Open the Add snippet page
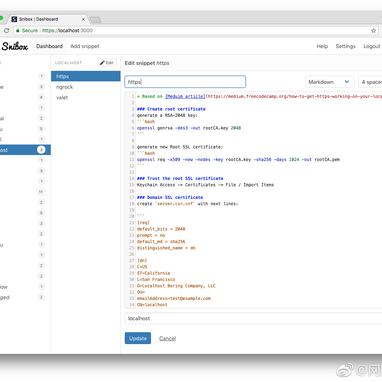This screenshot has width=382, height=382. point(85,46)
